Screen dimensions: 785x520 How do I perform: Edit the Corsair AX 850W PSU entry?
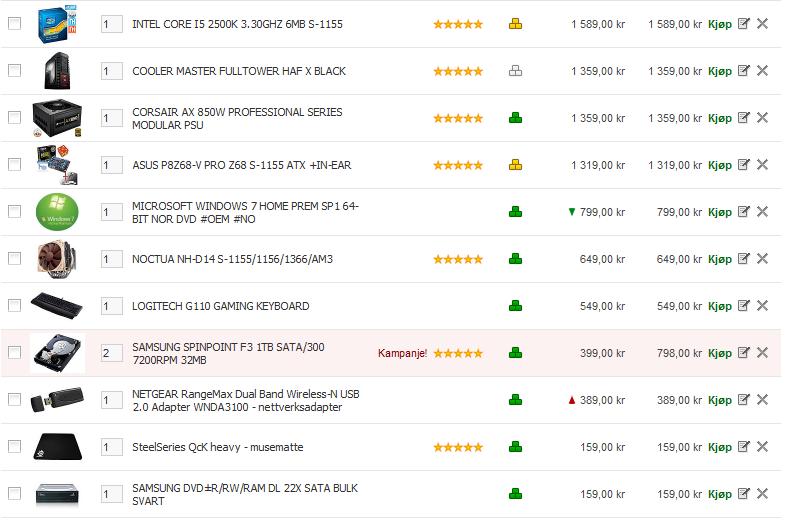(x=743, y=118)
